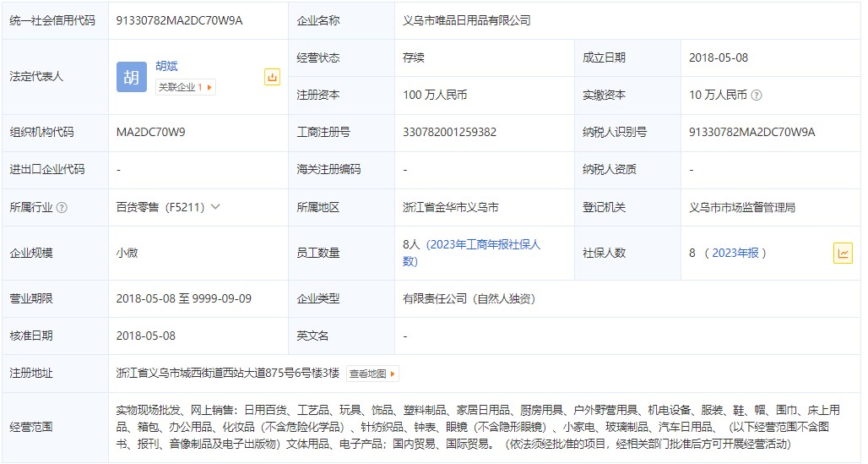
Task: Open the 2023年报 link
Action: point(735,253)
